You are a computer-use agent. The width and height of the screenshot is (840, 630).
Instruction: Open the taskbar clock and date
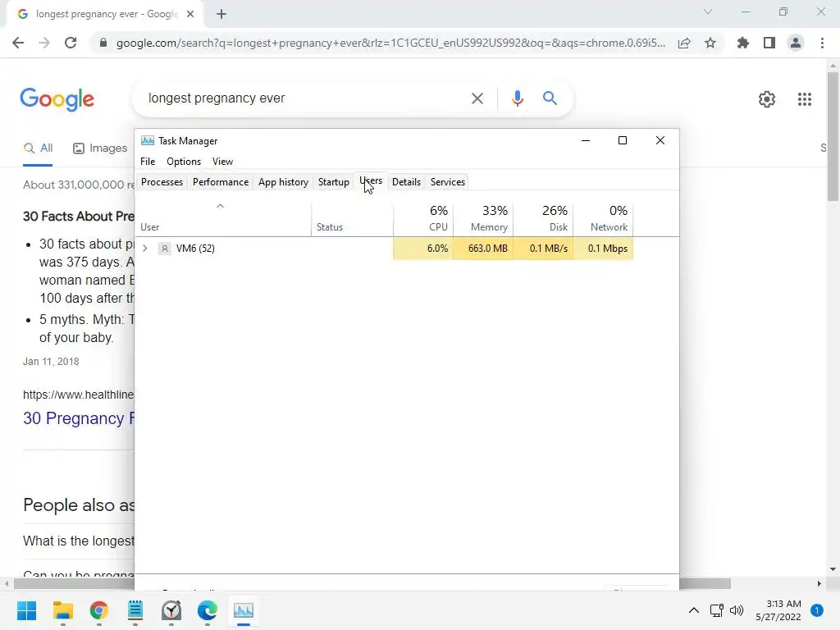pyautogui.click(x=778, y=610)
